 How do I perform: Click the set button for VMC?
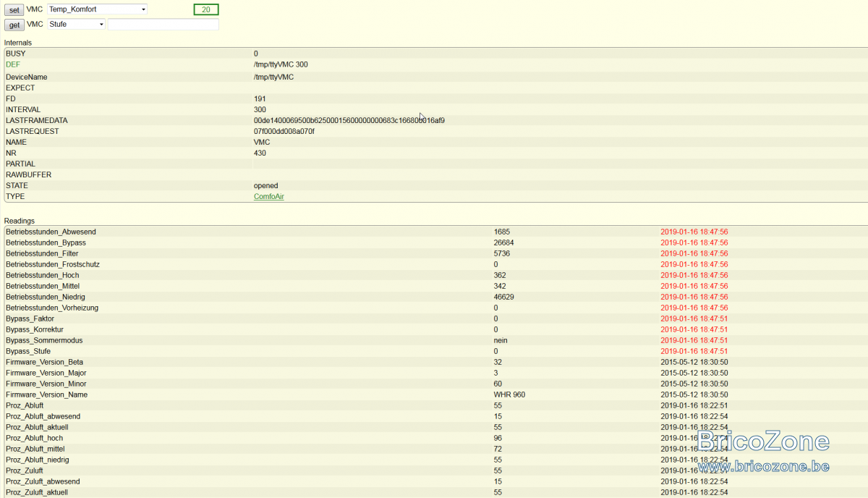(x=14, y=9)
